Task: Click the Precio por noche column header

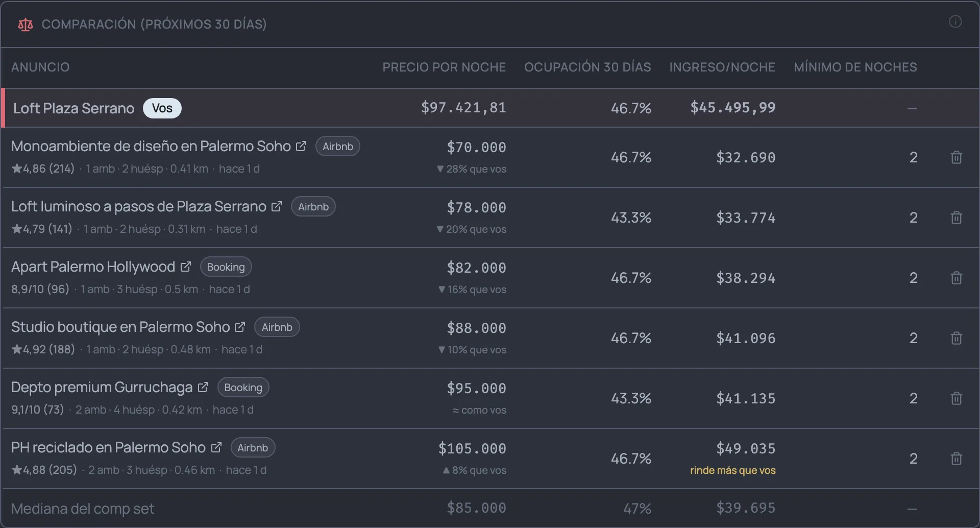Action: (444, 67)
